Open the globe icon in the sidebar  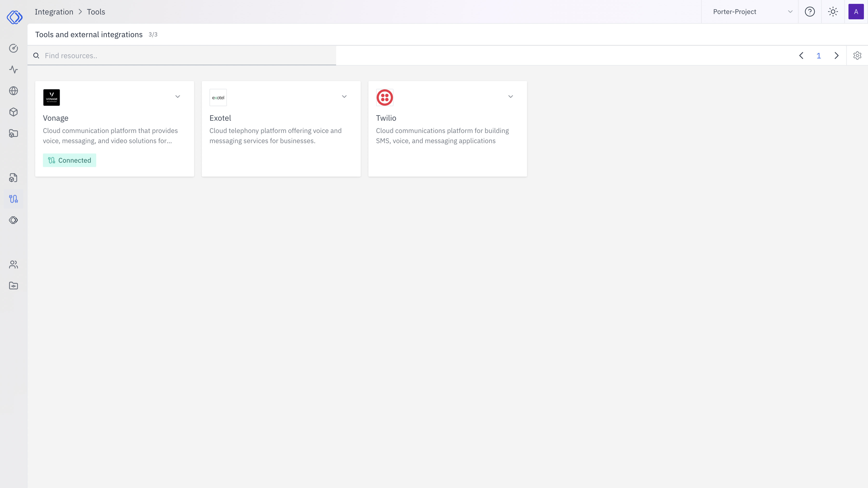pos(14,91)
